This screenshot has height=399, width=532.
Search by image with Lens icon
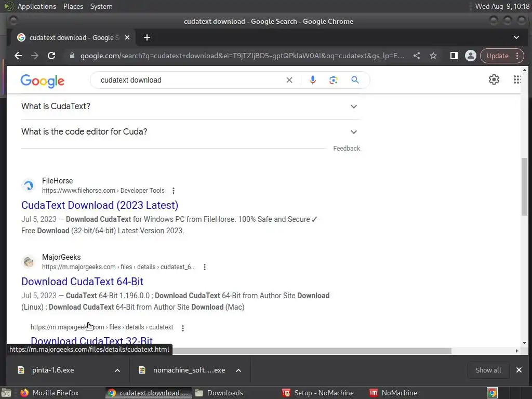pos(333,80)
